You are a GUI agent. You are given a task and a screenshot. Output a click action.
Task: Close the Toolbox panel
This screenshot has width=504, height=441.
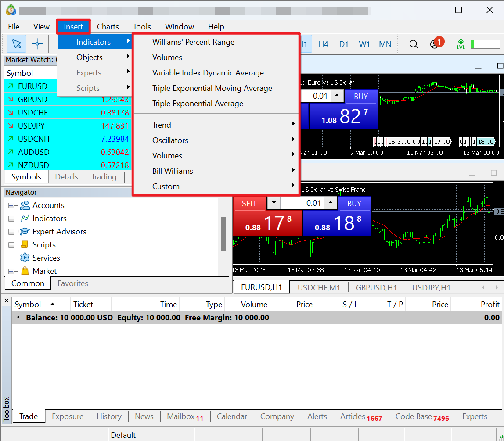[x=7, y=301]
